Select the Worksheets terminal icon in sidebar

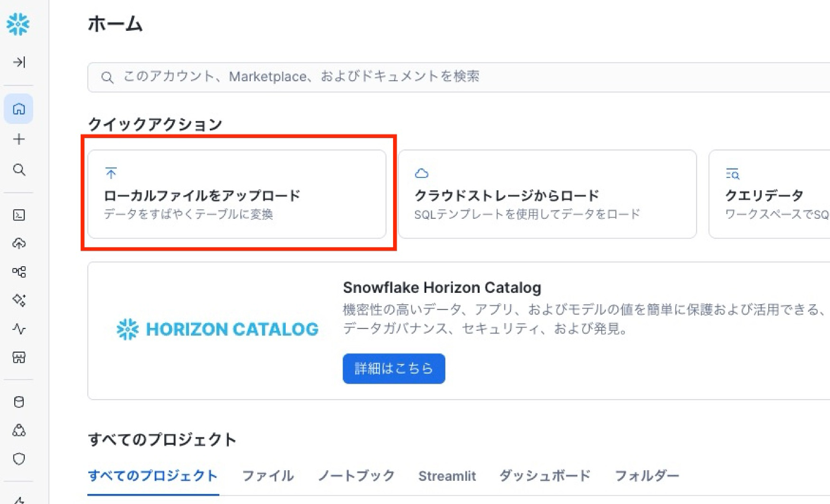click(18, 215)
